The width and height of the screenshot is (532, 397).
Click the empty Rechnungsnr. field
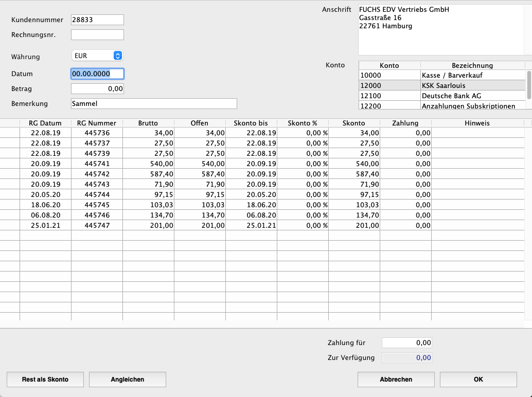click(x=97, y=35)
